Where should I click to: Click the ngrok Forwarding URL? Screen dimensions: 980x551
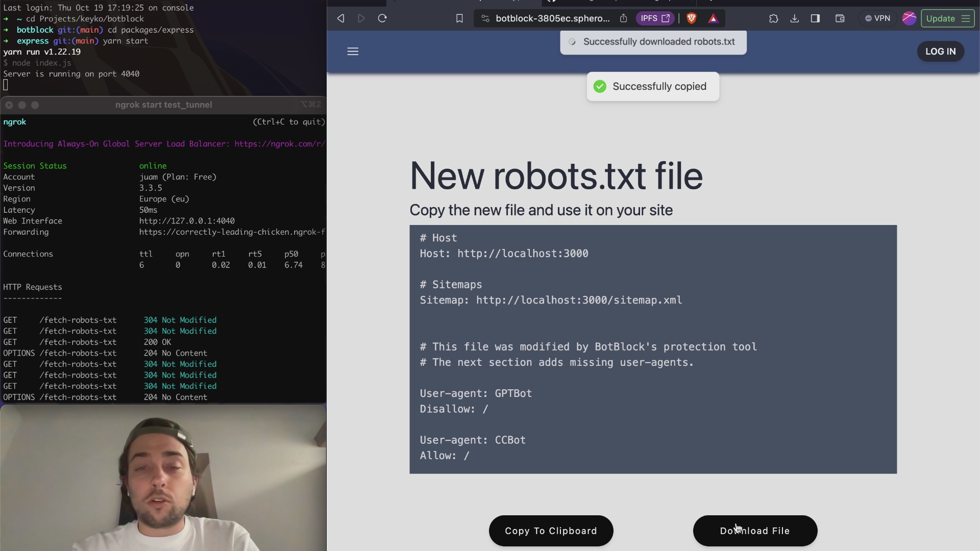pos(232,232)
